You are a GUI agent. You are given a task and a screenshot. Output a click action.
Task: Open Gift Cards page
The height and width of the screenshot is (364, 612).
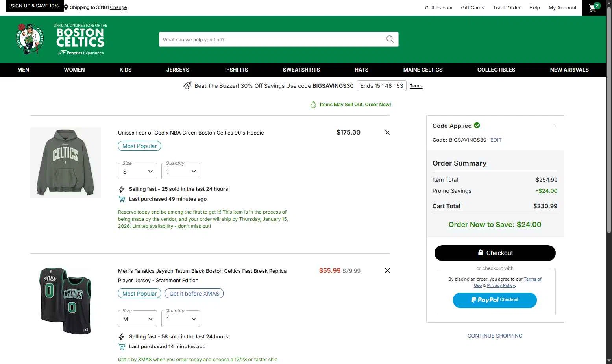pos(473,8)
